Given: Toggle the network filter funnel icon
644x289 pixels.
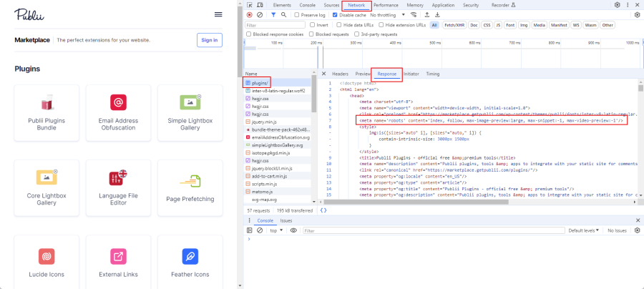Looking at the screenshot, I should 273,15.
